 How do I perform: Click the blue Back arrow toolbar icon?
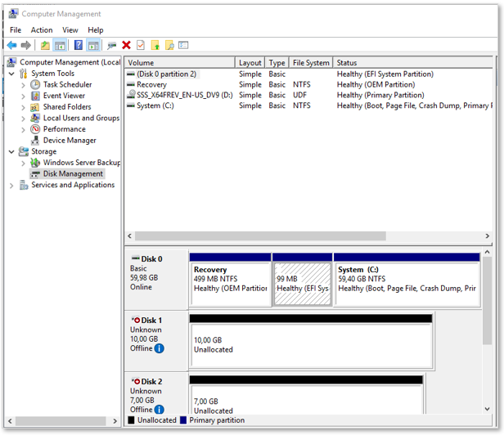pyautogui.click(x=12, y=45)
